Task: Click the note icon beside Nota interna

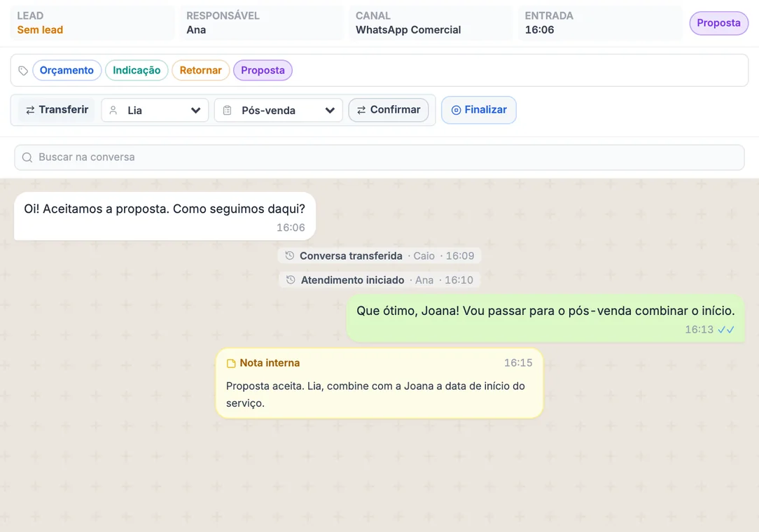Action: click(x=231, y=363)
